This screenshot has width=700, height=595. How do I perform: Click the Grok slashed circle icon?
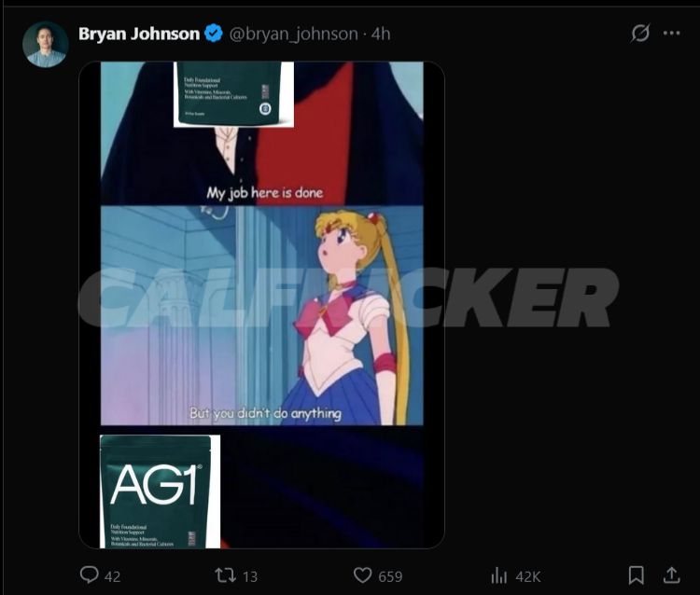(x=640, y=33)
